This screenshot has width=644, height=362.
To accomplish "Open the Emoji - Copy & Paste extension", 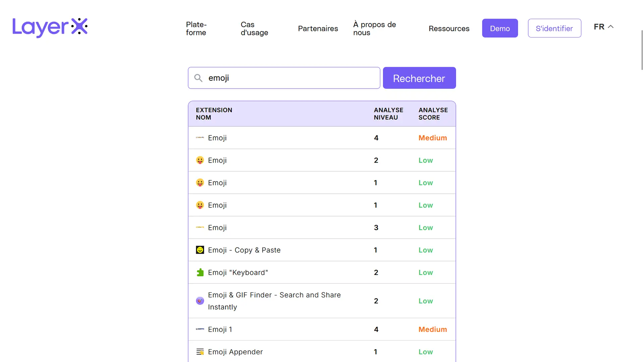I will (322, 250).
